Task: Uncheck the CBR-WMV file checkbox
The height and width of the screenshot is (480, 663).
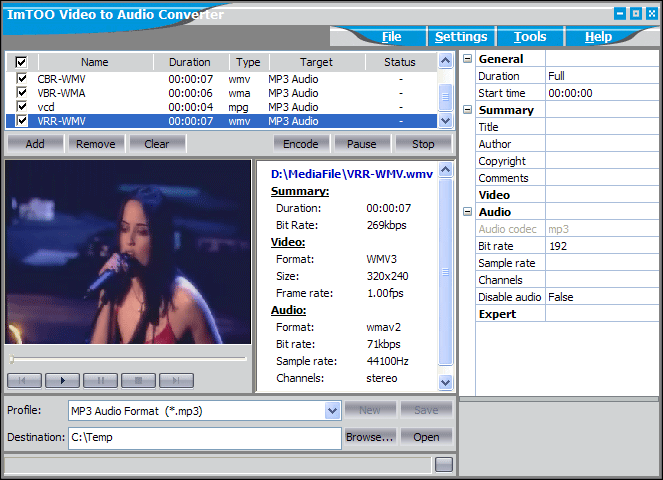Action: click(22, 78)
